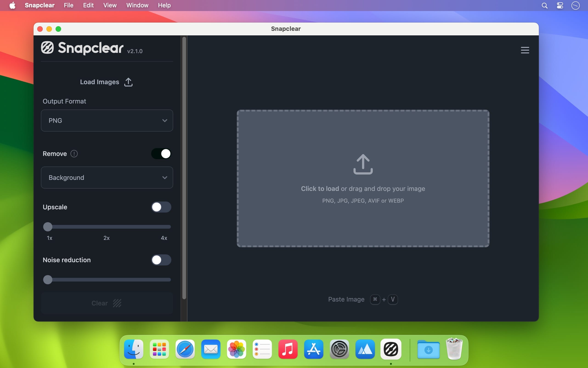Open the Trash from the Dock
The image size is (588, 368).
pyautogui.click(x=454, y=349)
